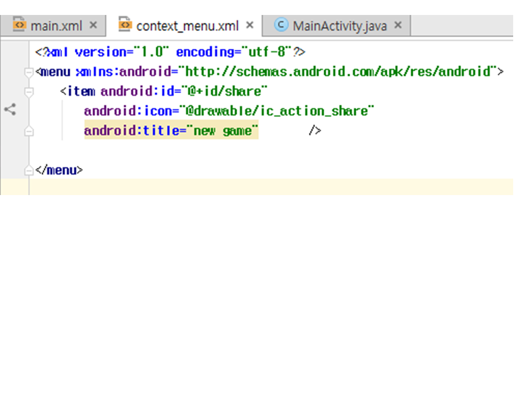Click the fold end marker beside android:title

[29, 131]
